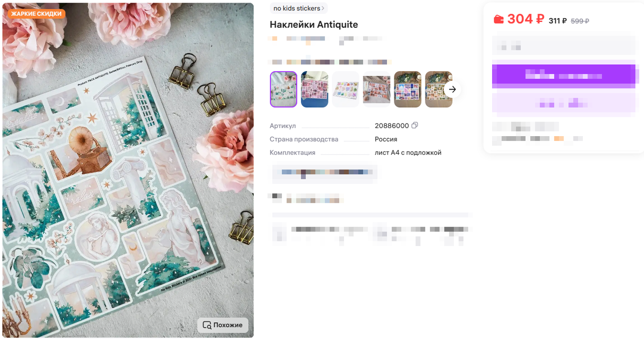Click the Похожие similar search icon
The width and height of the screenshot is (644, 342).
207,325
